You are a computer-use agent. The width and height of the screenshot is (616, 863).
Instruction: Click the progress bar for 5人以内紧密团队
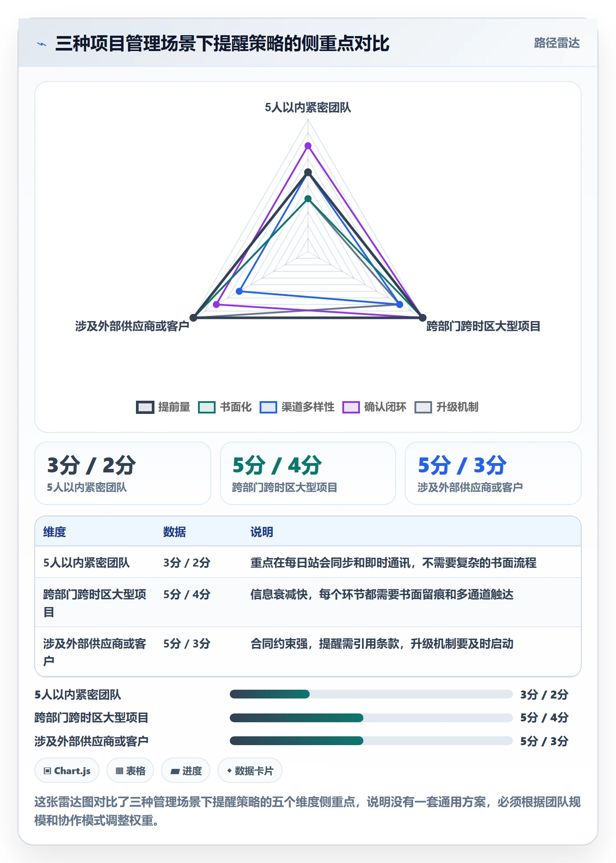[x=371, y=694]
